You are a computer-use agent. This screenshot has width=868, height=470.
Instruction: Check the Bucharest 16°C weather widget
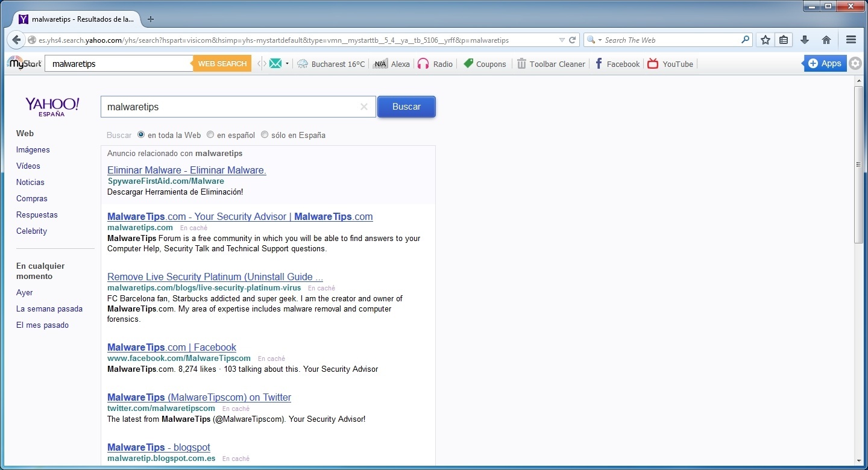tap(331, 64)
